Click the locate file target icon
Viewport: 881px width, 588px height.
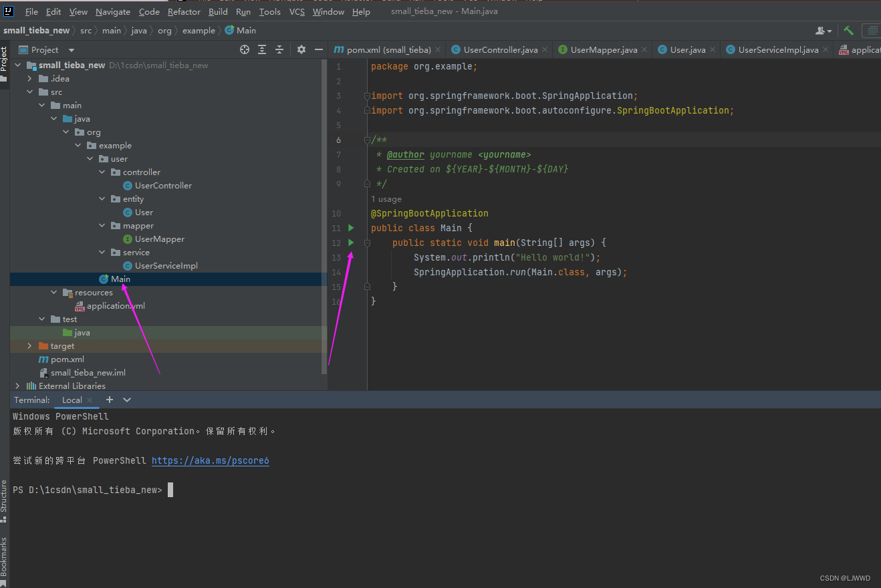point(245,49)
